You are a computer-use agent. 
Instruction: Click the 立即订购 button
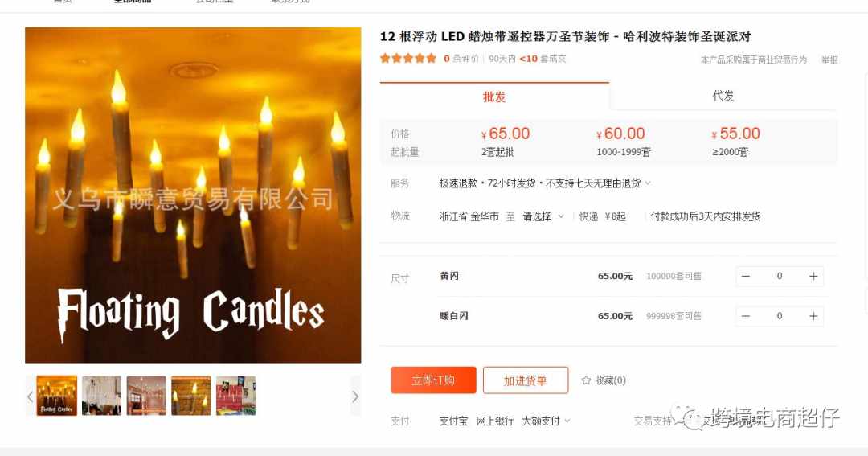pos(433,380)
